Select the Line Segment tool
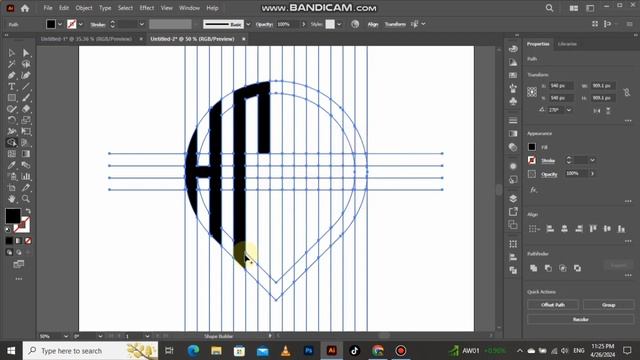The width and height of the screenshot is (640, 360). 26,87
